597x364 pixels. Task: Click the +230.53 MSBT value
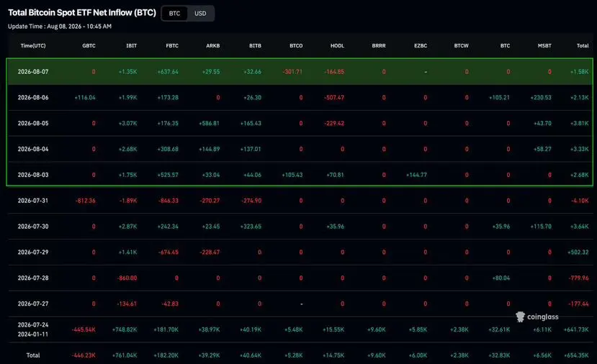(541, 97)
